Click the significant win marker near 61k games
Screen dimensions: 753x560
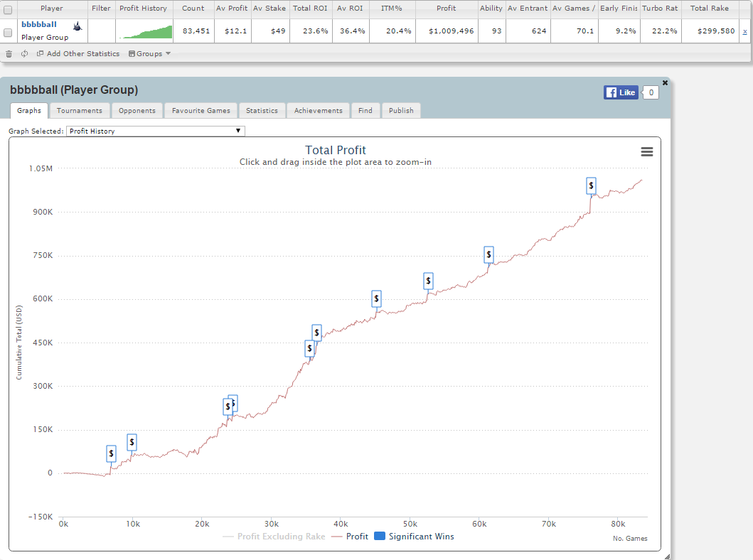[489, 254]
